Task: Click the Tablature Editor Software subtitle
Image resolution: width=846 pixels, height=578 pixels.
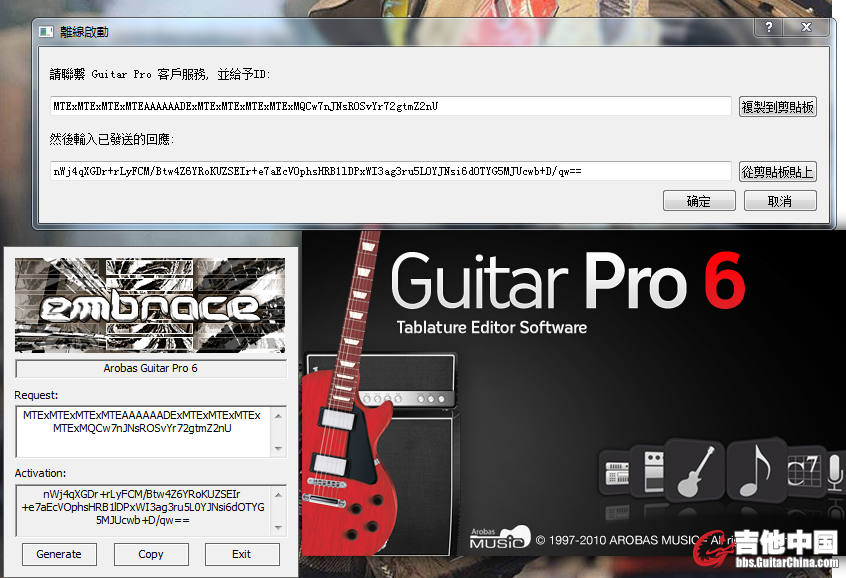Action: [x=492, y=327]
